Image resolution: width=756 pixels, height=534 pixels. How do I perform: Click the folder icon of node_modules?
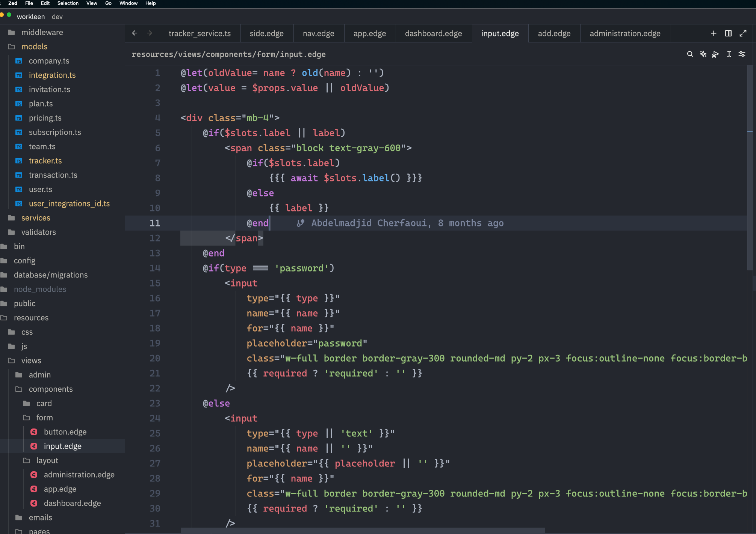4,289
